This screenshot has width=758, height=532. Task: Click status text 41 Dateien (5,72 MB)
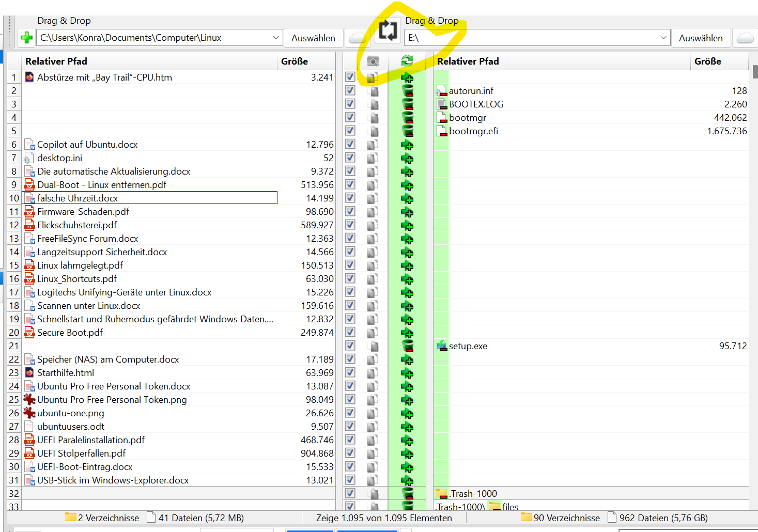(x=201, y=518)
